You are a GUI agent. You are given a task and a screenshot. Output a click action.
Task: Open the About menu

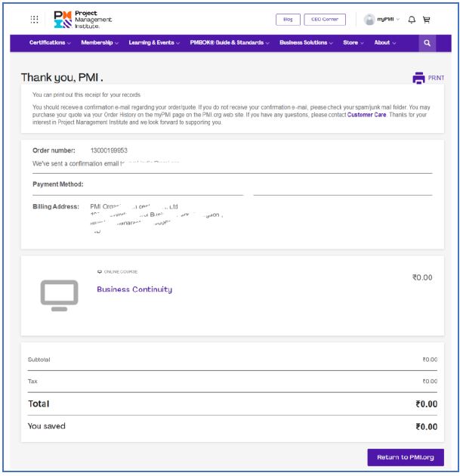tap(385, 43)
